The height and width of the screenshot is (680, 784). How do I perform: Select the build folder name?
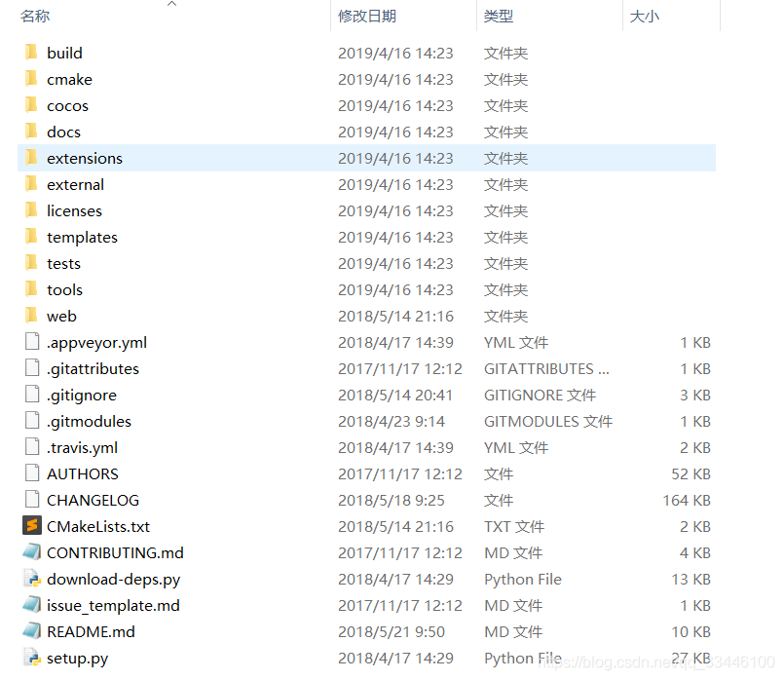click(64, 53)
